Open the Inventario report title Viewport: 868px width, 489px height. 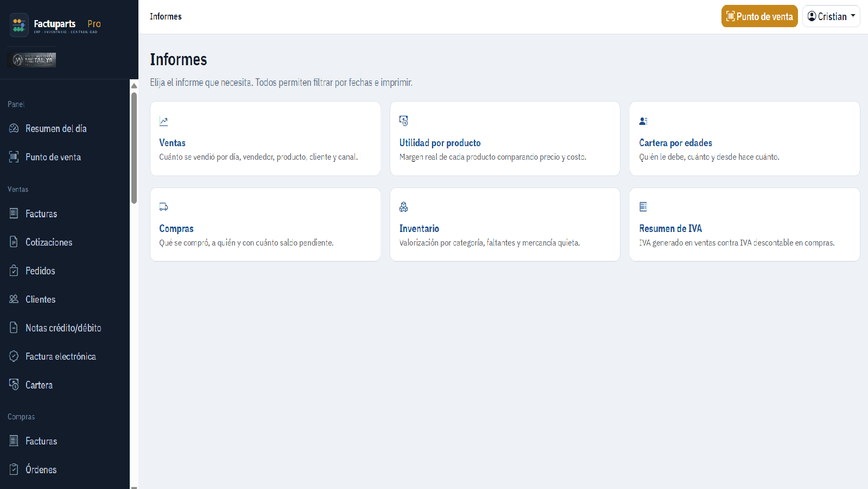[419, 229]
